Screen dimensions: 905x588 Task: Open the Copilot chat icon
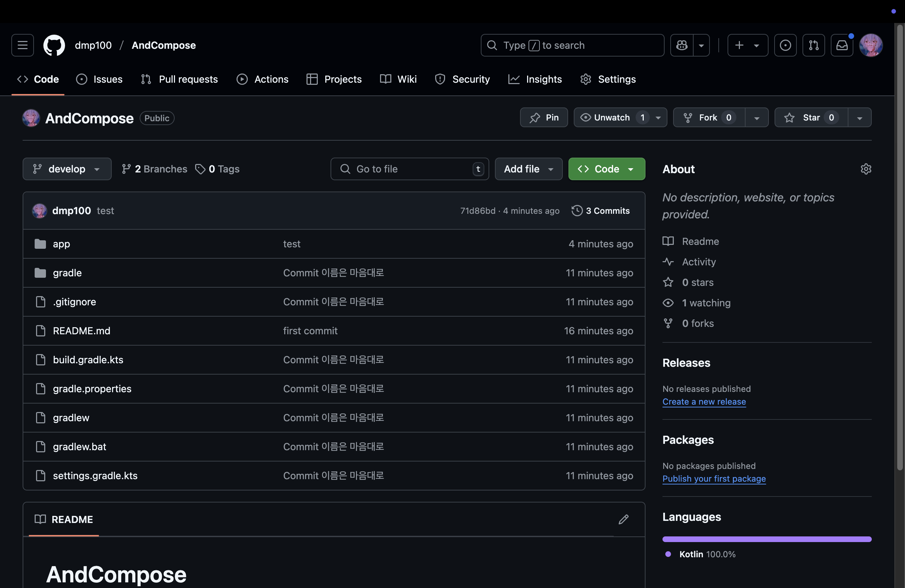pyautogui.click(x=682, y=45)
